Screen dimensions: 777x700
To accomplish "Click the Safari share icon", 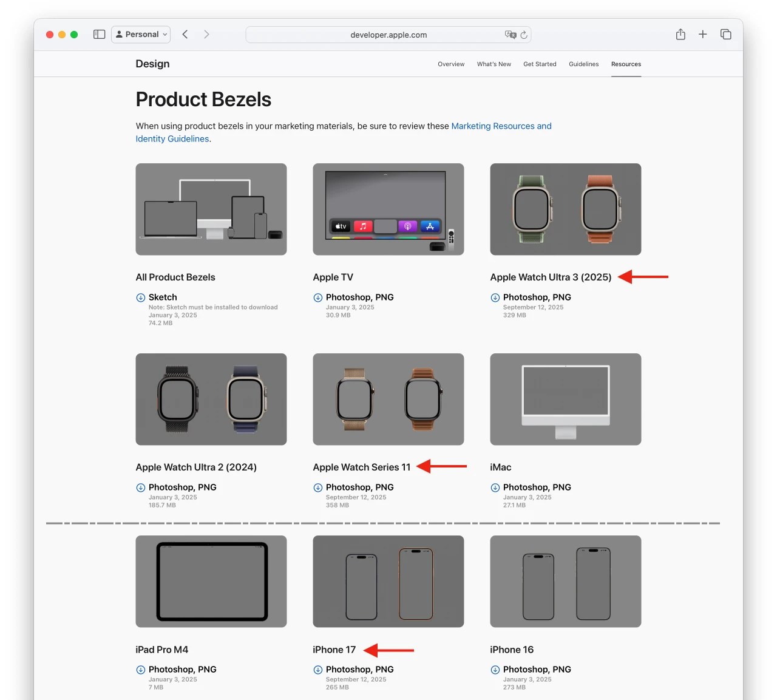I will click(680, 35).
